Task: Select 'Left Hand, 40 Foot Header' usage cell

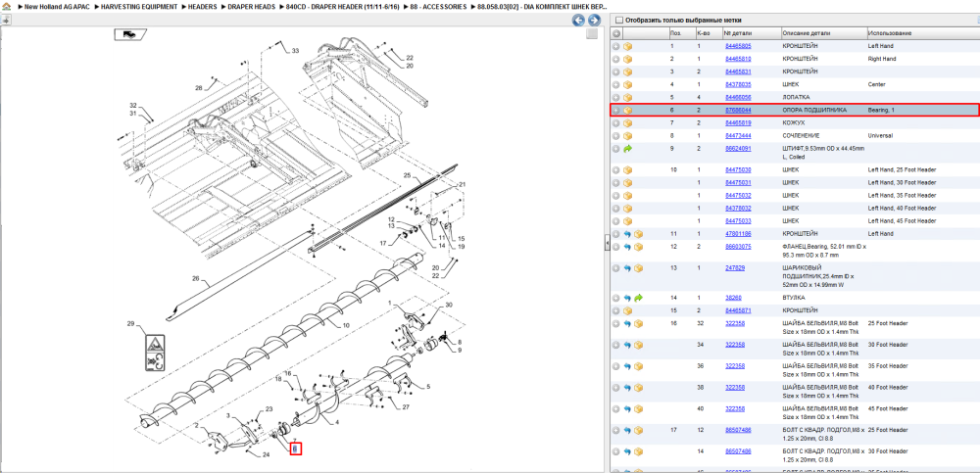Action: pyautogui.click(x=902, y=208)
